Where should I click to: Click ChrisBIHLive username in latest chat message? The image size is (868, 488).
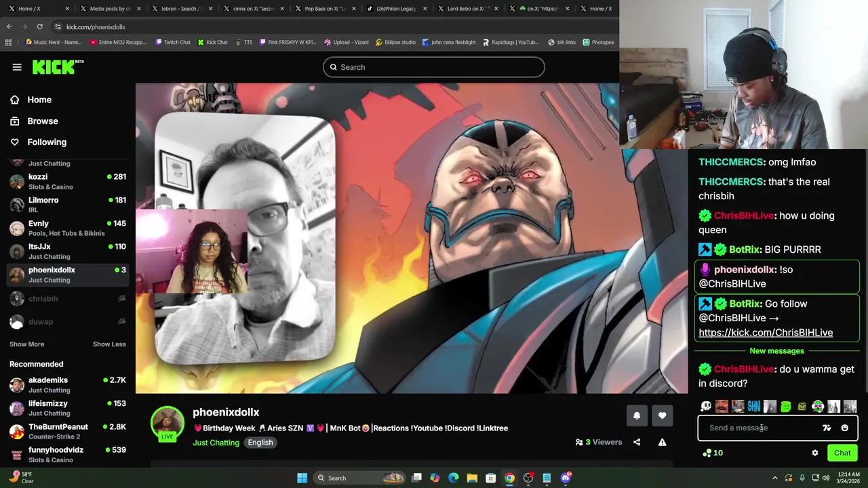point(743,369)
